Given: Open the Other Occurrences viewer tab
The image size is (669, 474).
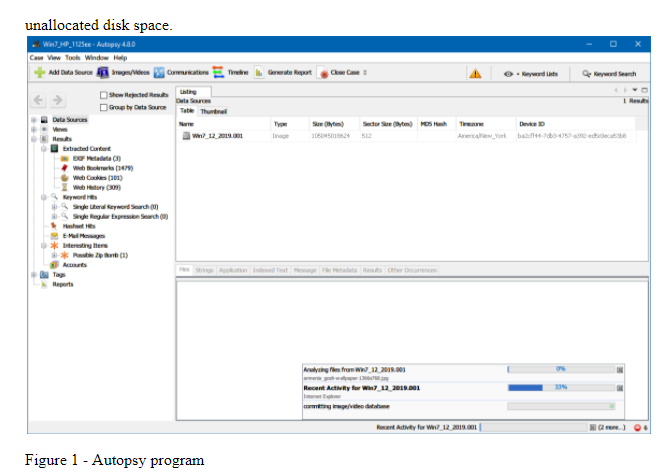Looking at the screenshot, I should (412, 270).
